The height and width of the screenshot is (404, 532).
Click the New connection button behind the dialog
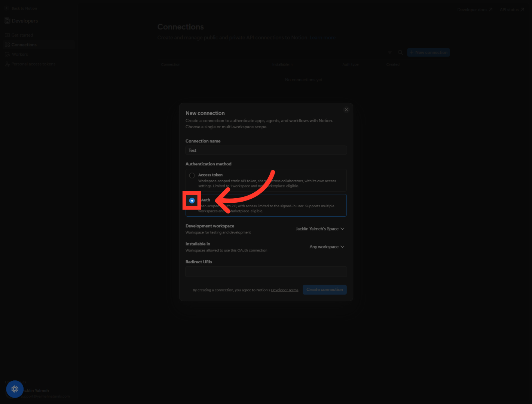428,52
